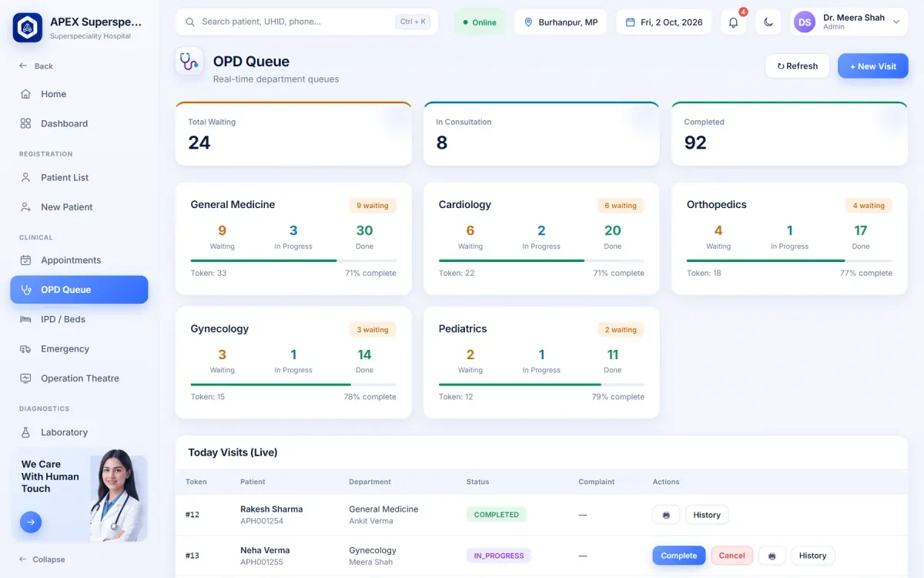The width and height of the screenshot is (924, 578).
Task: Open Appointments from the sidebar
Action: click(79, 260)
